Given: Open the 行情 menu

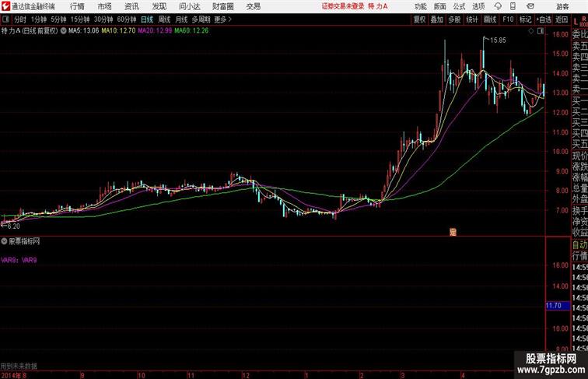Looking at the screenshot, I should 77,6.
